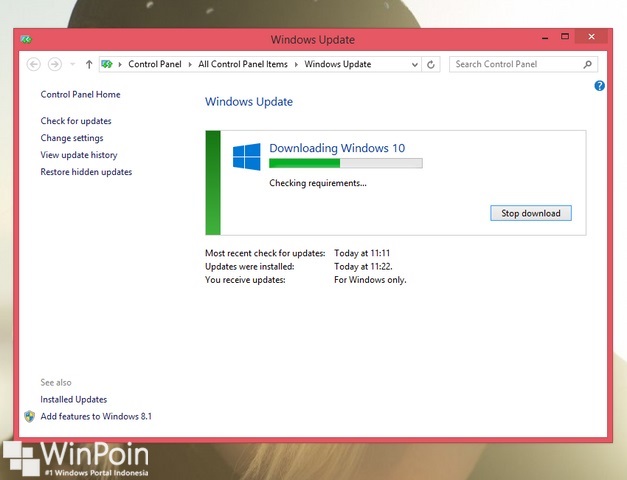Click the Downloading Windows 10 heading
The width and height of the screenshot is (627, 480).
tap(337, 148)
